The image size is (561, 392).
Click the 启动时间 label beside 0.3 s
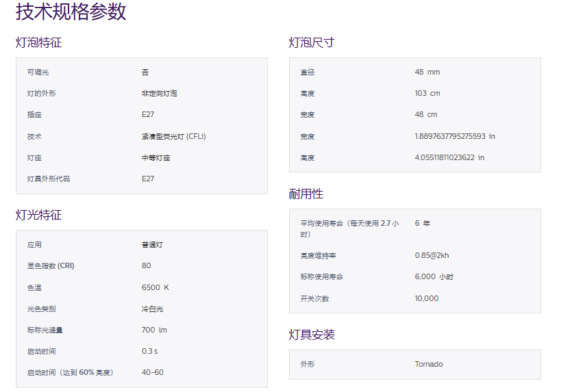42,351
